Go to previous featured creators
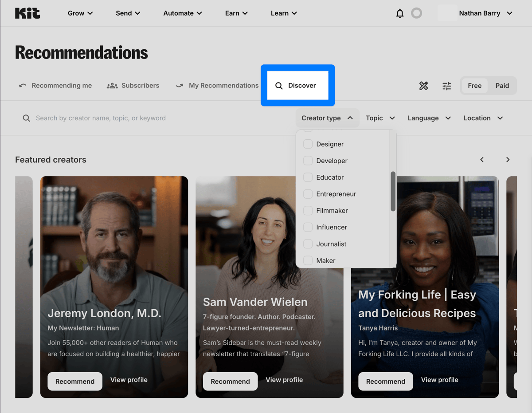The image size is (532, 413). coord(482,160)
